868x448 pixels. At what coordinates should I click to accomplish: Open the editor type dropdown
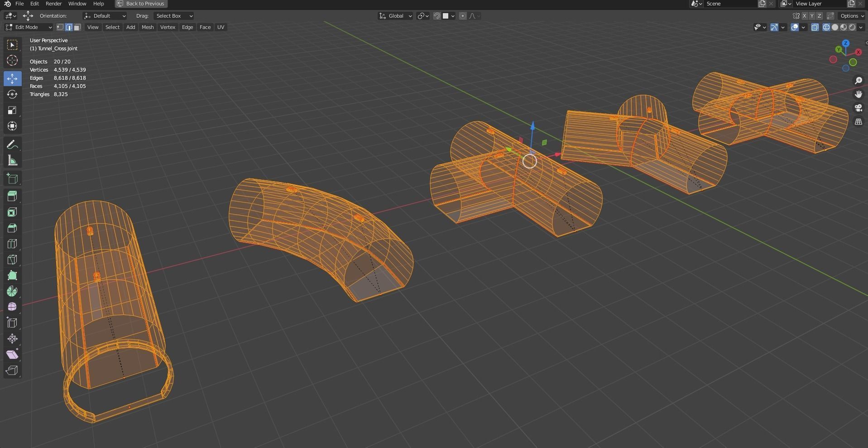10,16
